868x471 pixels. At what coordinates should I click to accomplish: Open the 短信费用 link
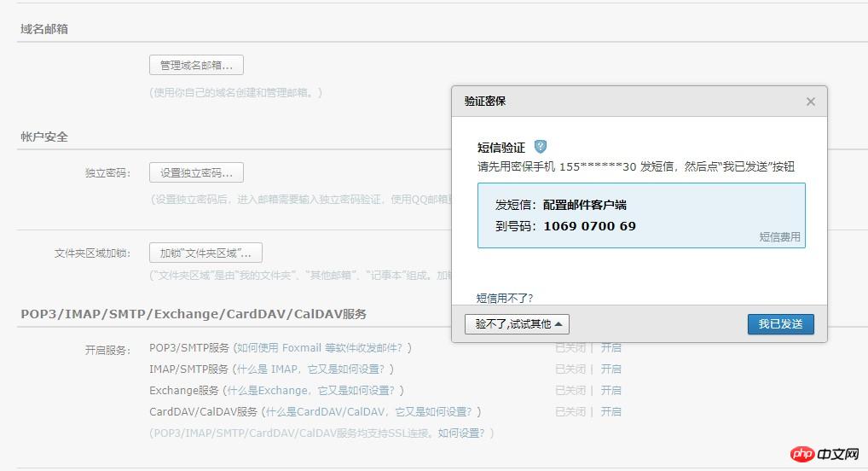(x=779, y=237)
